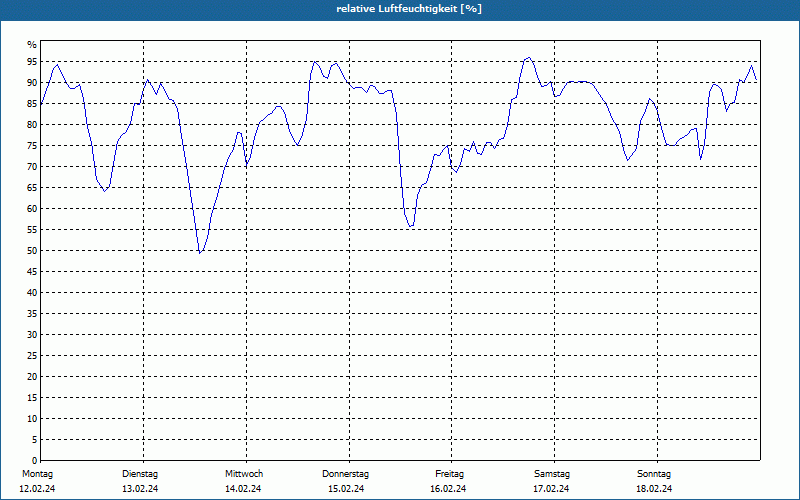
Task: Click the y-axis value '65'
Action: (32, 188)
